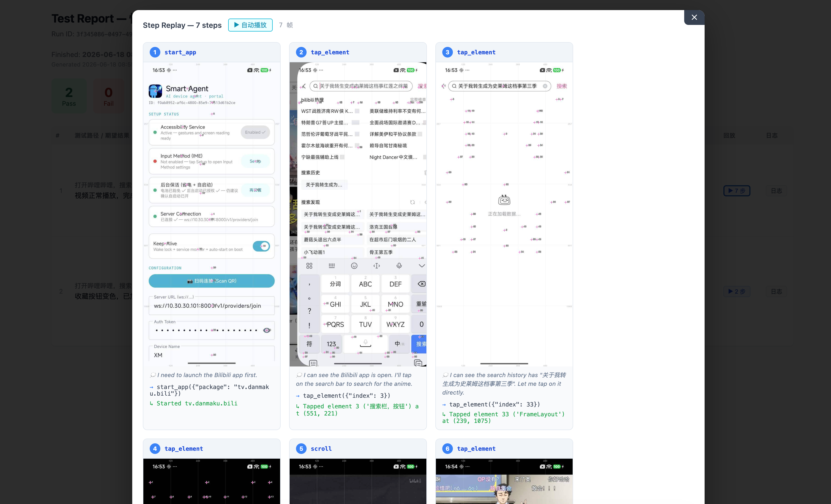Screen dimensions: 831x504
Task: Toggle the Keep Alive switch
Action: click(261, 246)
